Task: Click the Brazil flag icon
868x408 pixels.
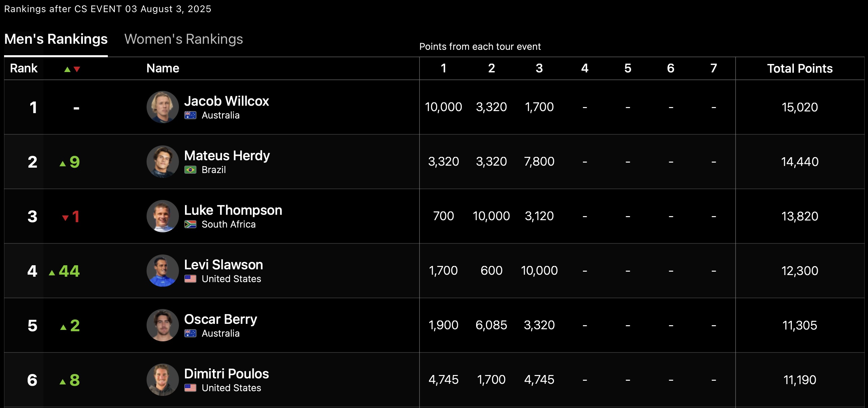Action: [x=190, y=170]
